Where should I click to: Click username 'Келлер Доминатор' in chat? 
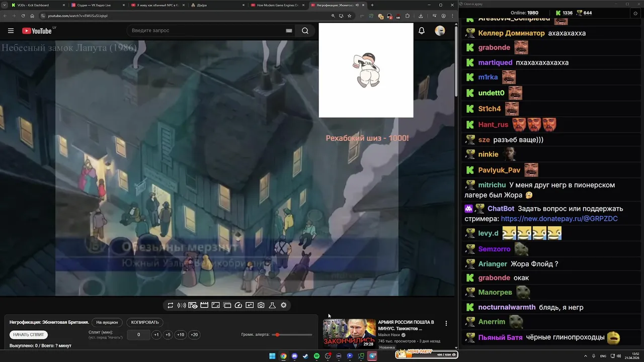click(x=511, y=33)
